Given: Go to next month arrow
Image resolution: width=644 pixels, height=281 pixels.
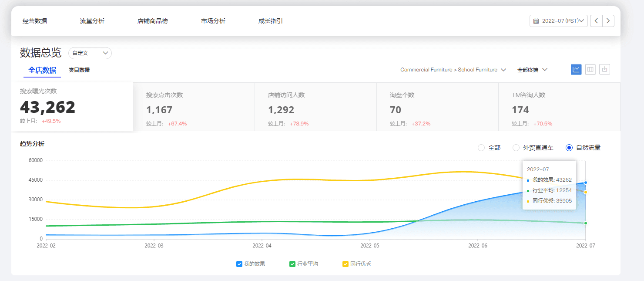Looking at the screenshot, I should [608, 21].
